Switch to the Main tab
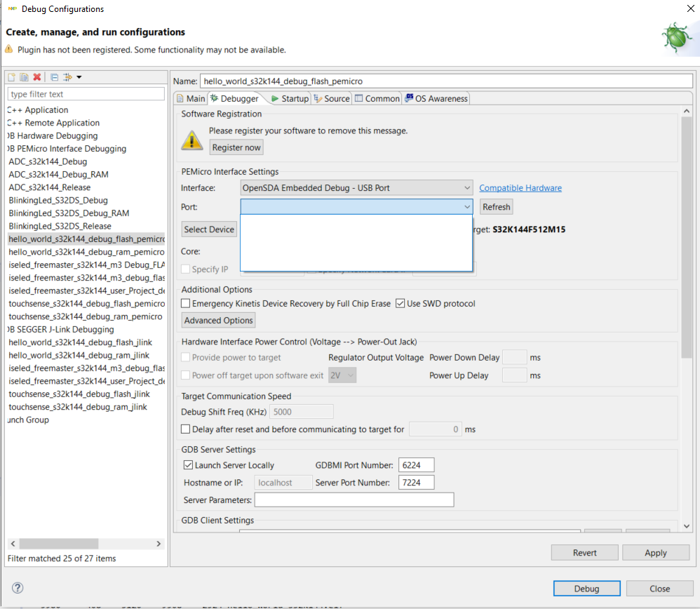The height and width of the screenshot is (609, 700). 191,99
